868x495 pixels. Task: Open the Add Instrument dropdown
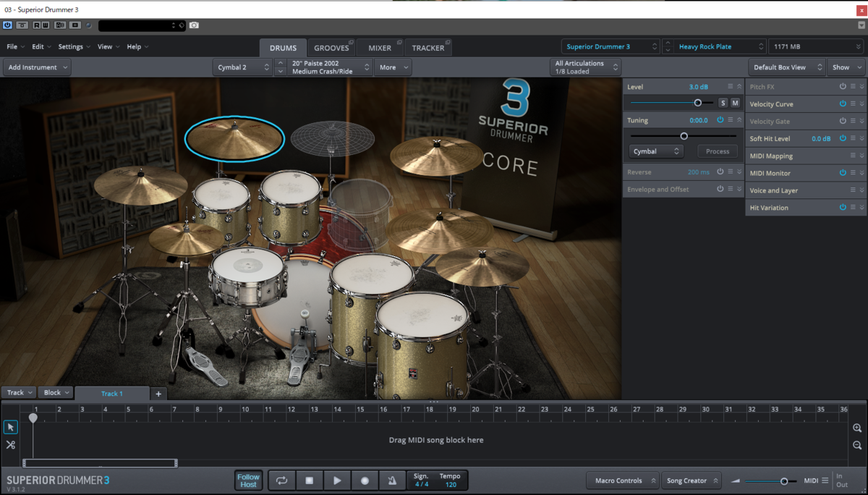click(37, 67)
